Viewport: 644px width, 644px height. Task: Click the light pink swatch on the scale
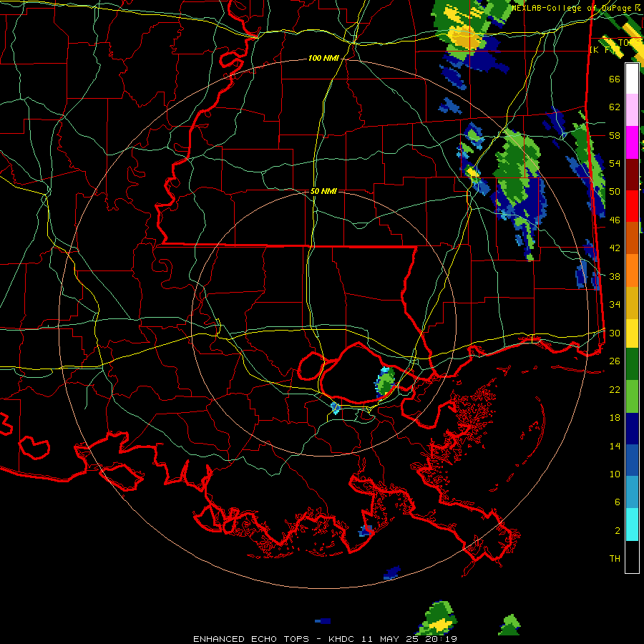pyautogui.click(x=632, y=110)
